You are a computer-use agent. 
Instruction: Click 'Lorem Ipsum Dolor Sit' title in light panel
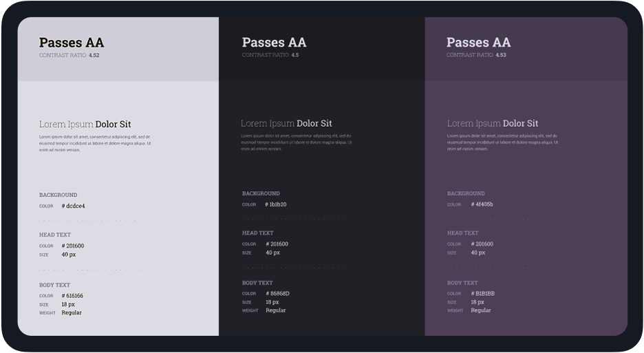(x=85, y=125)
